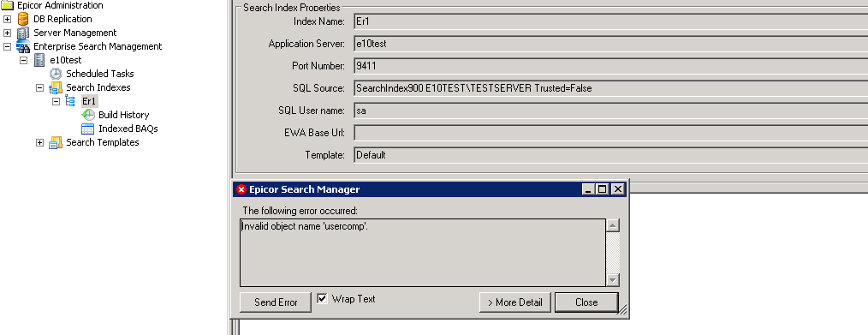Click the error message text box
This screenshot has height=335, width=868.
pos(423,253)
